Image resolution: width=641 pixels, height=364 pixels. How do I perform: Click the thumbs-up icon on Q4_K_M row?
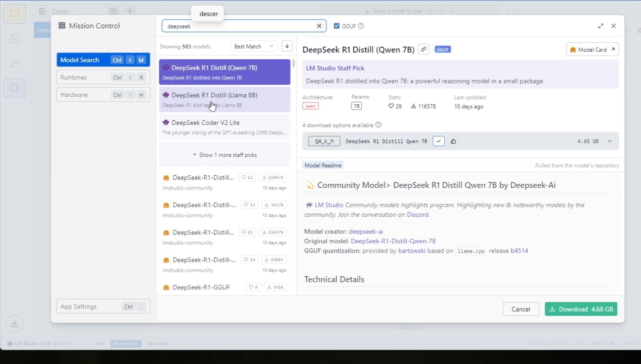(453, 141)
